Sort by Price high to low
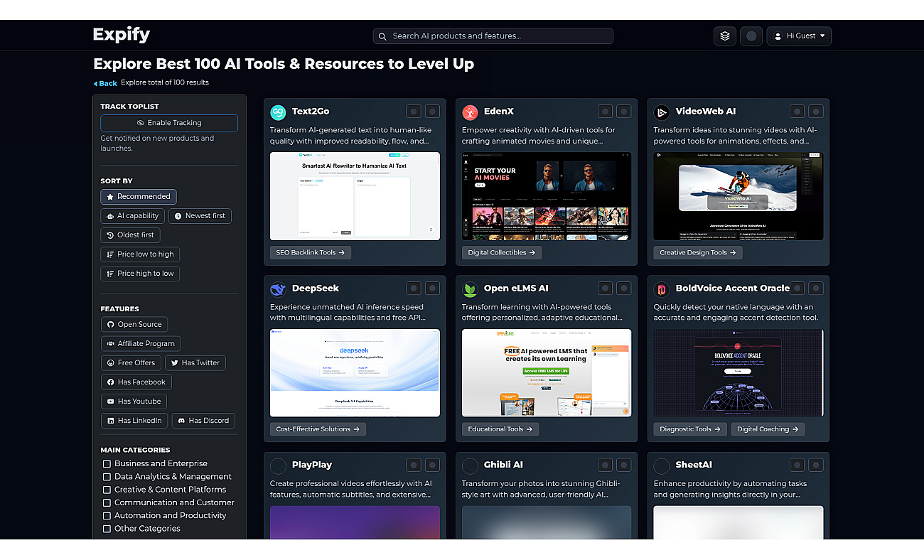 [x=140, y=274]
